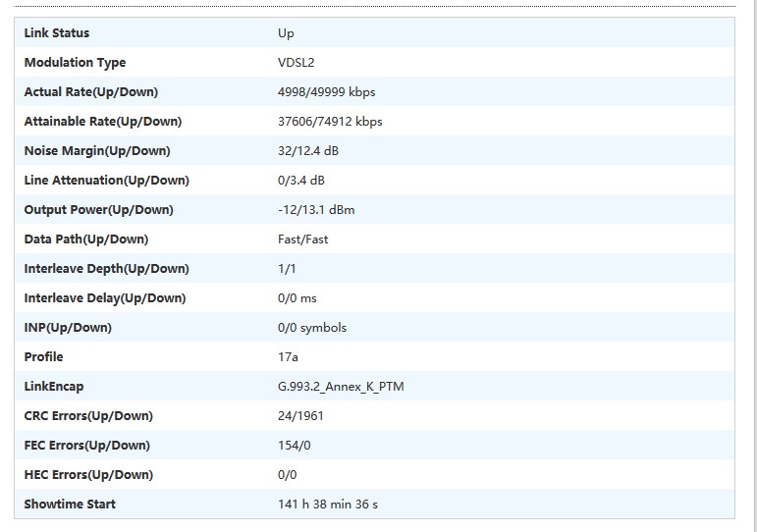Select the Line Attenuation(Up/Down) label
This screenshot has width=757, height=532.
tap(106, 180)
